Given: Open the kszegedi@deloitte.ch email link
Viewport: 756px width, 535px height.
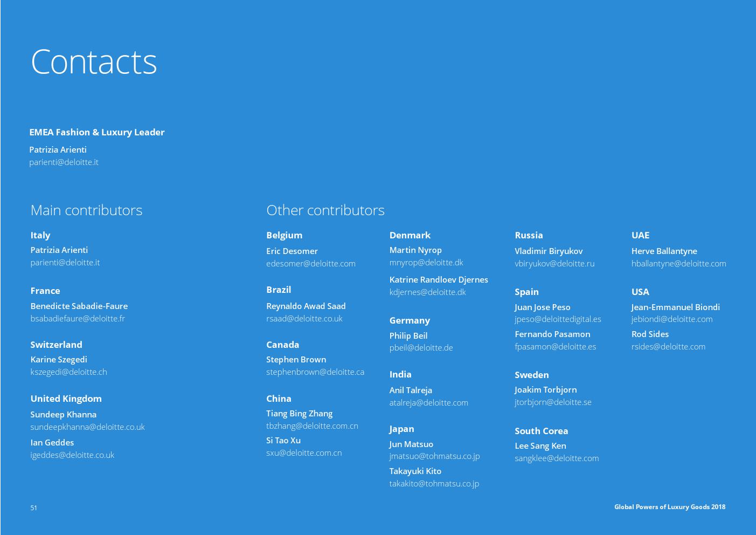Looking at the screenshot, I should (68, 372).
